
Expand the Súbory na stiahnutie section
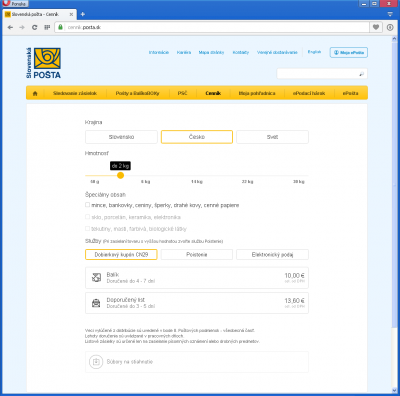coord(197,362)
